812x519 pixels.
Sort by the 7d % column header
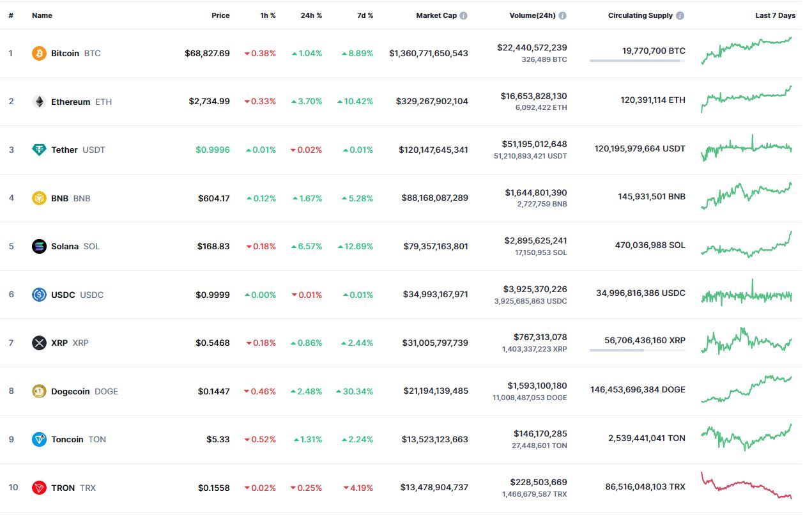coord(365,15)
